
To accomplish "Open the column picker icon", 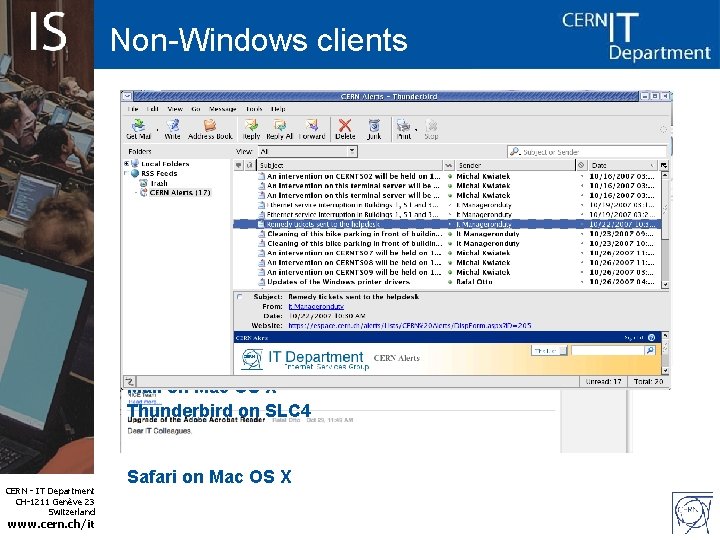I will click(664, 165).
